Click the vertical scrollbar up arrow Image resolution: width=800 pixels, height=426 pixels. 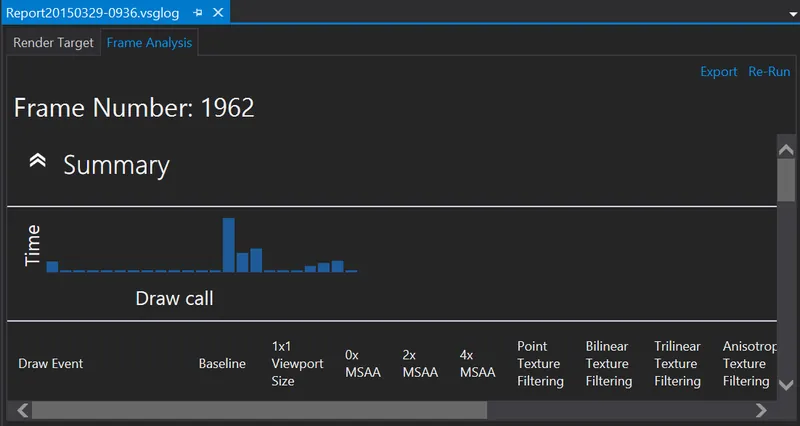click(x=786, y=149)
